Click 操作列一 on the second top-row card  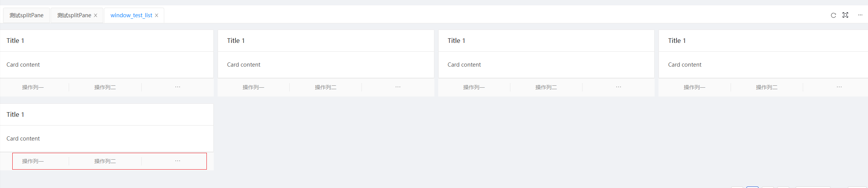point(253,87)
